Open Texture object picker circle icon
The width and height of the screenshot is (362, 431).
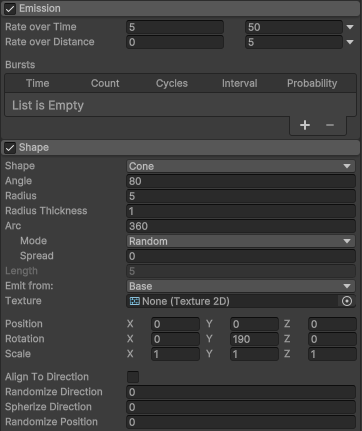click(x=347, y=301)
